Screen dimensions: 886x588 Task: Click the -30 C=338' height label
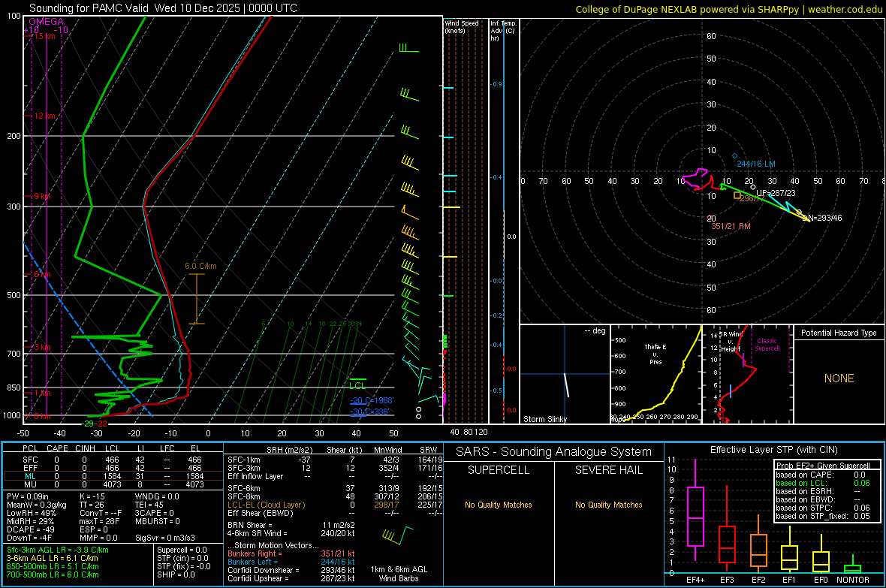point(369,412)
